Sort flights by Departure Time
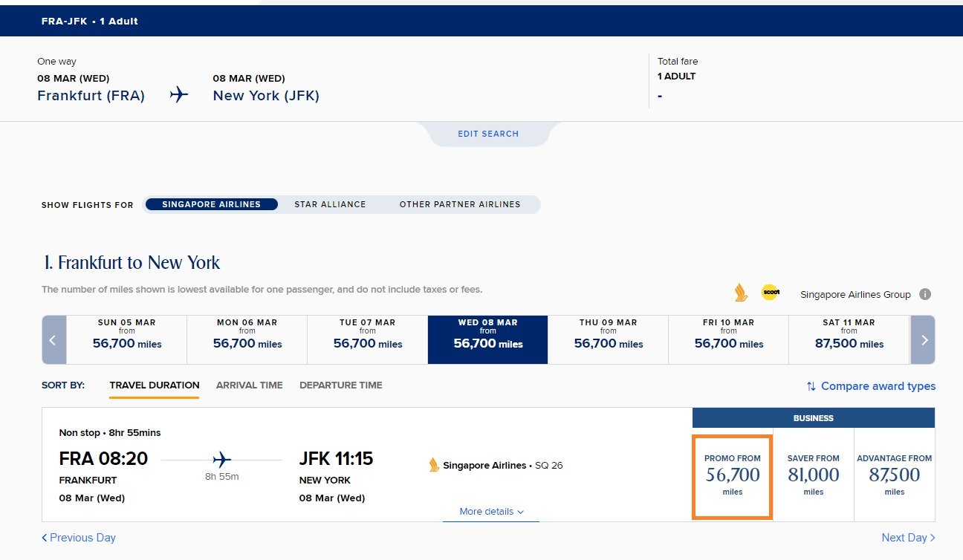This screenshot has width=963, height=560. point(341,385)
